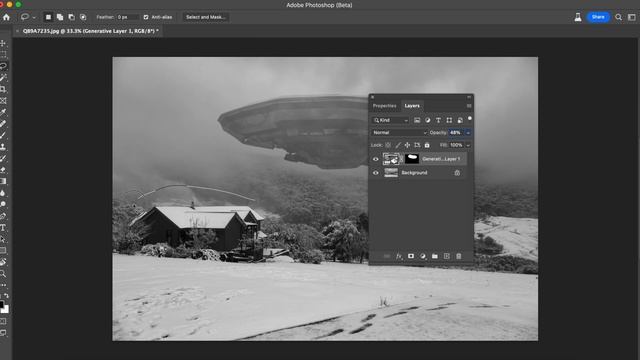
Task: Click Select and Mask button
Action: [x=206, y=17]
